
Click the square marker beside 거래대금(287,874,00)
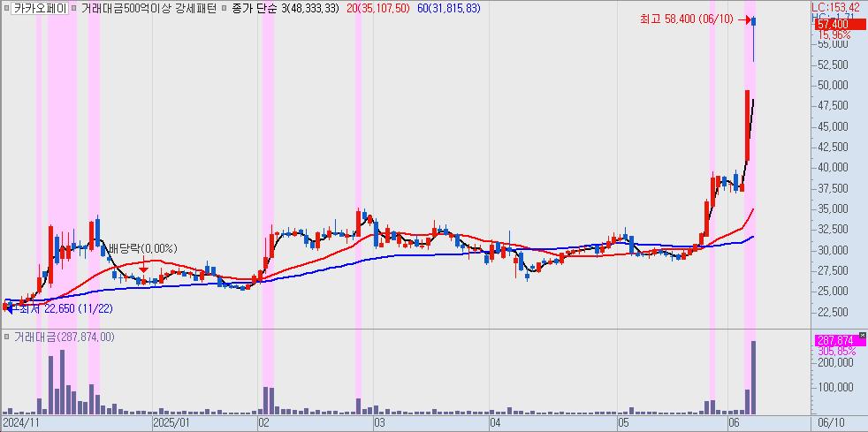coord(5,337)
